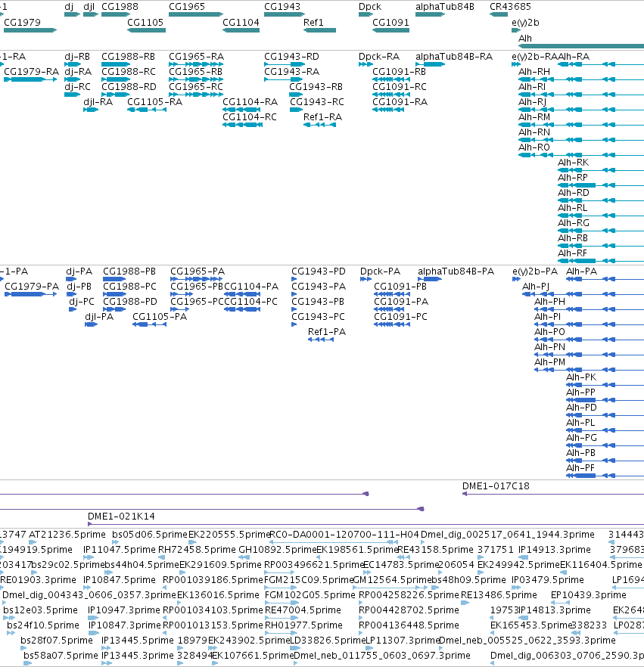Screen dimensions: 644x667
Task: Click the bs05d06.5prime EST
Action: click(116, 542)
